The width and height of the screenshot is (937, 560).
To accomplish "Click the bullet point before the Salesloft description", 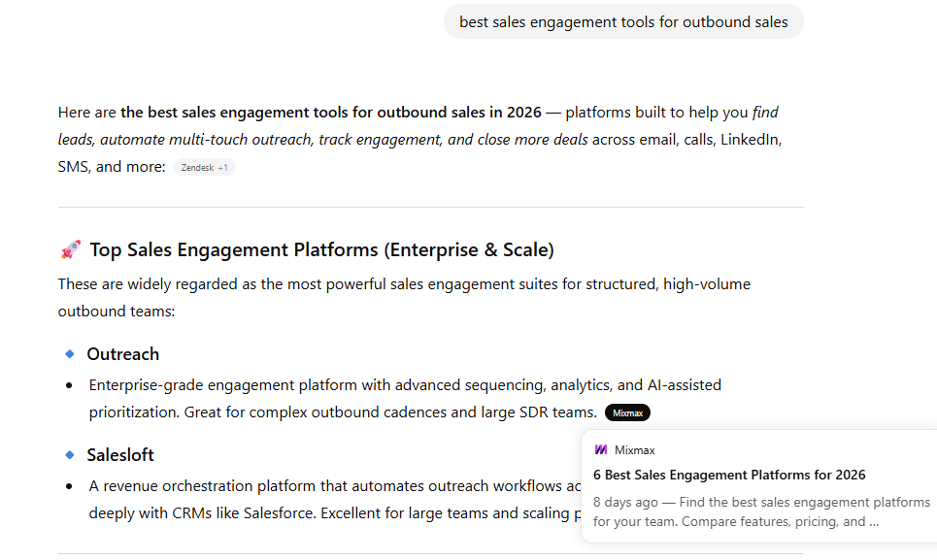I will click(69, 486).
